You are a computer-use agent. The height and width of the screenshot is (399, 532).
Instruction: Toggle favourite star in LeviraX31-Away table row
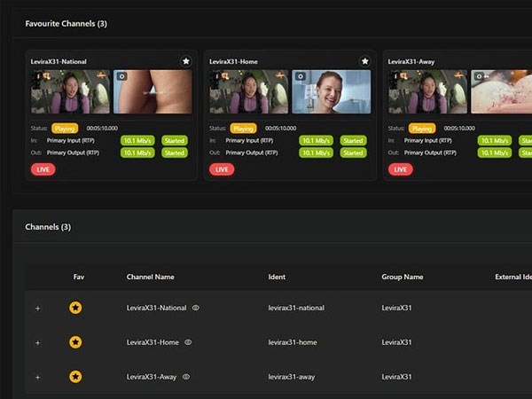point(75,377)
